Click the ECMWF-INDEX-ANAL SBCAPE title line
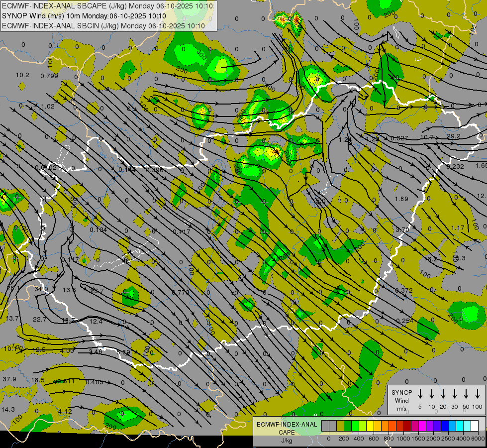Screen dimensions: 487x448 click(x=107, y=6)
